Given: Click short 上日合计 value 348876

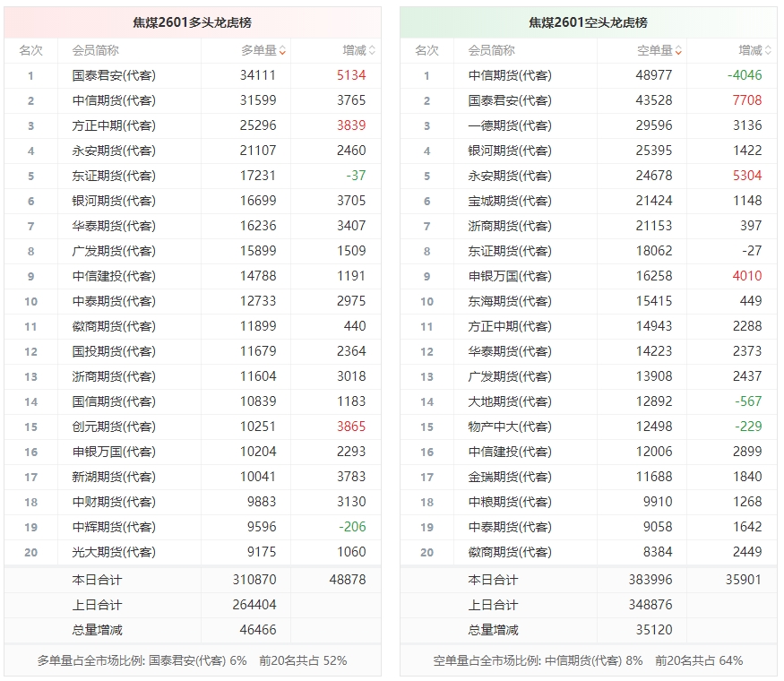Looking at the screenshot, I should tap(650, 605).
